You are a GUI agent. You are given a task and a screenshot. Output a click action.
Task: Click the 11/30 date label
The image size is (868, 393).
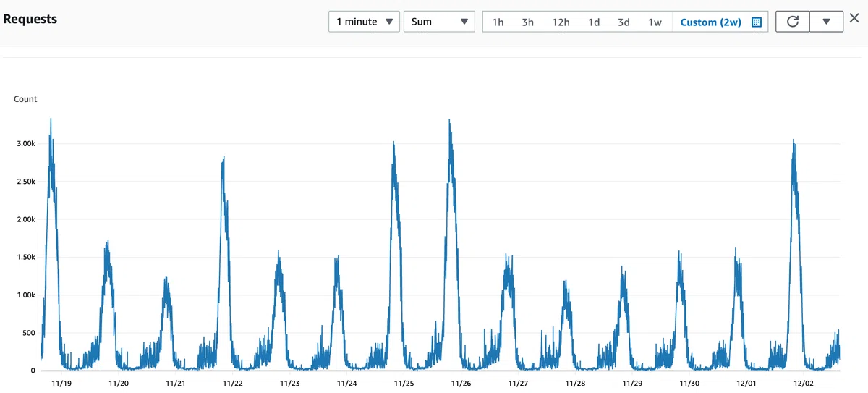click(690, 384)
